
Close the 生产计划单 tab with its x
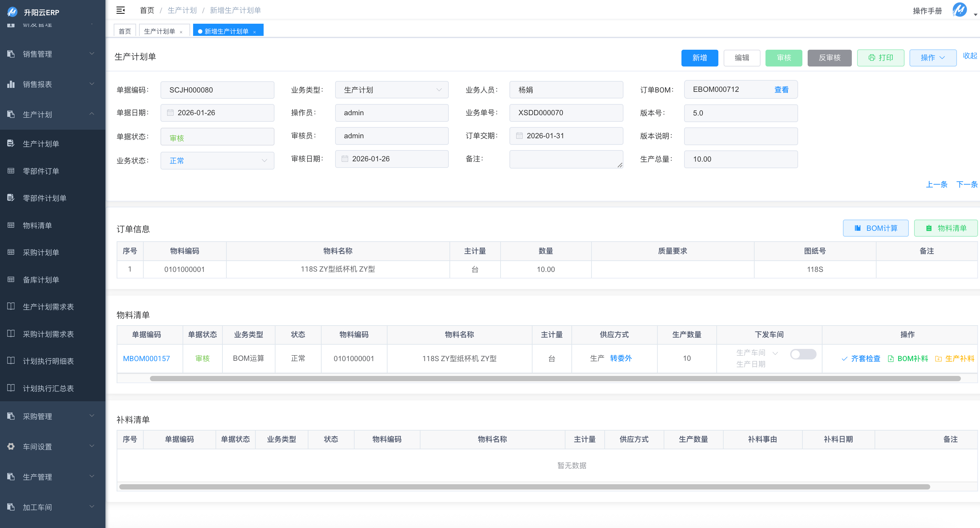181,32
